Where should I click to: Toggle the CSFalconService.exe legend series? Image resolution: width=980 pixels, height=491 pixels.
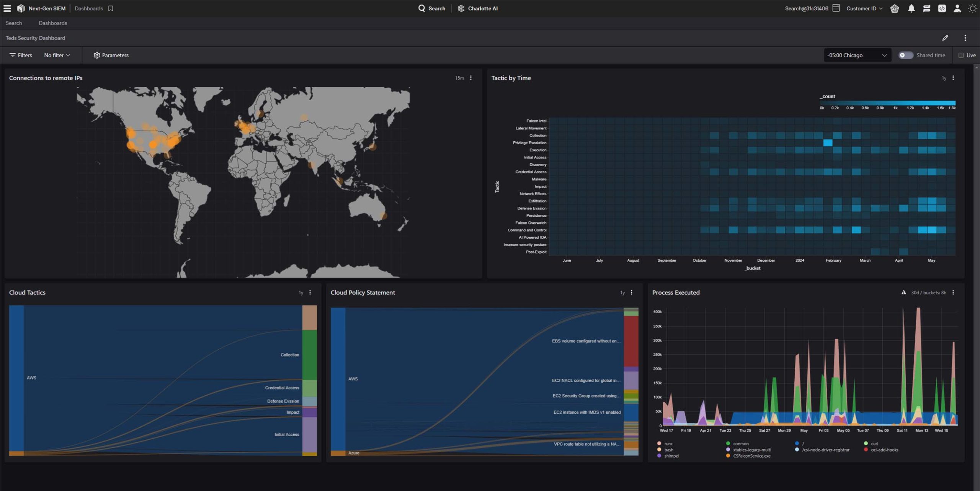coord(748,456)
